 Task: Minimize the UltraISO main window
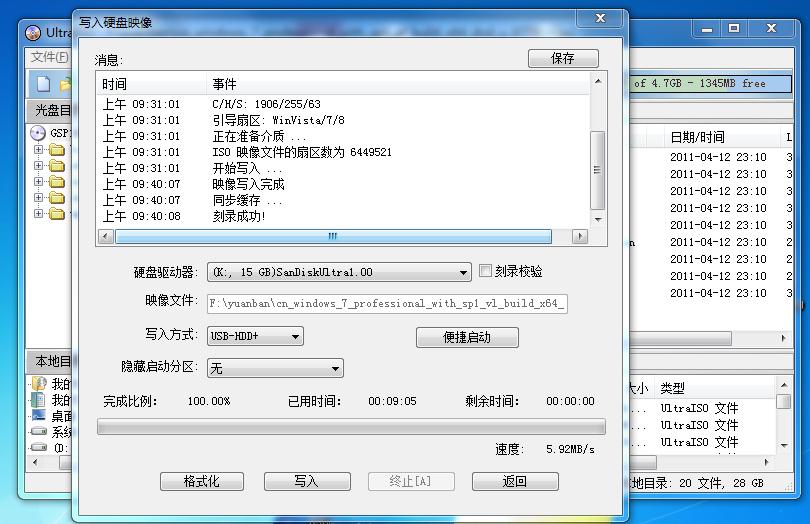click(707, 28)
